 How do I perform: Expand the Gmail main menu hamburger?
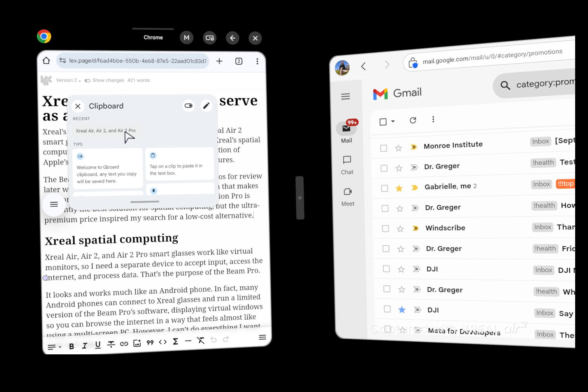tap(345, 96)
